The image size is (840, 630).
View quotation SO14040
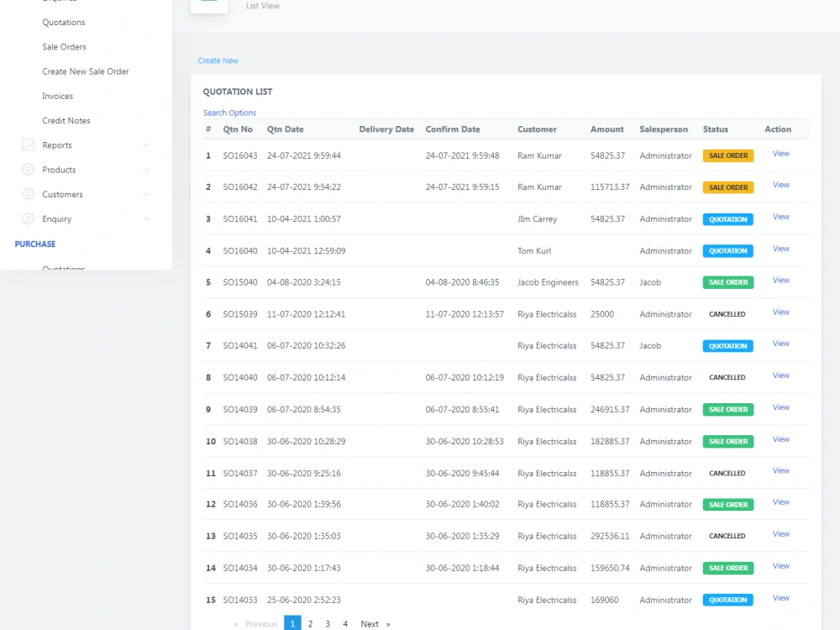[780, 375]
